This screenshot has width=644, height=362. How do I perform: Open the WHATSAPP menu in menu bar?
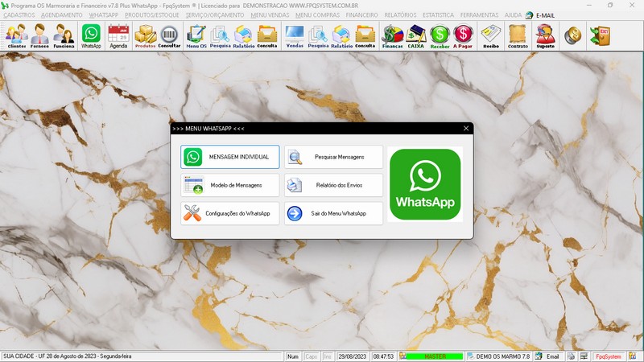tap(104, 14)
